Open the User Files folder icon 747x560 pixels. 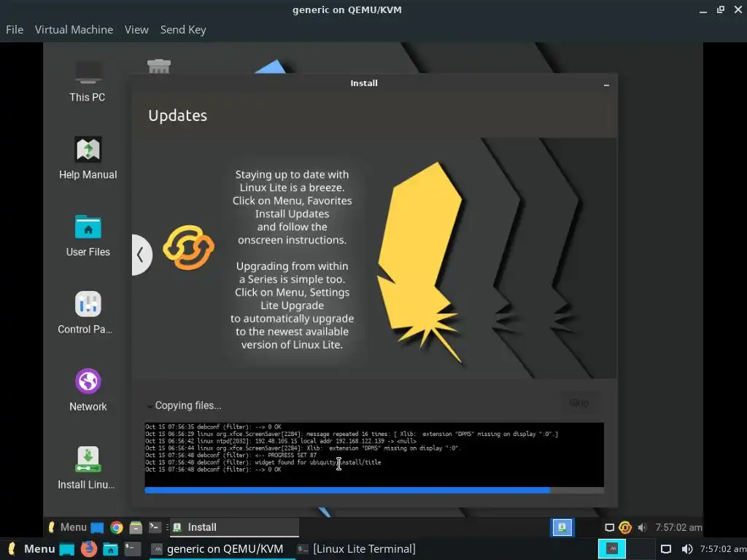[88, 236]
